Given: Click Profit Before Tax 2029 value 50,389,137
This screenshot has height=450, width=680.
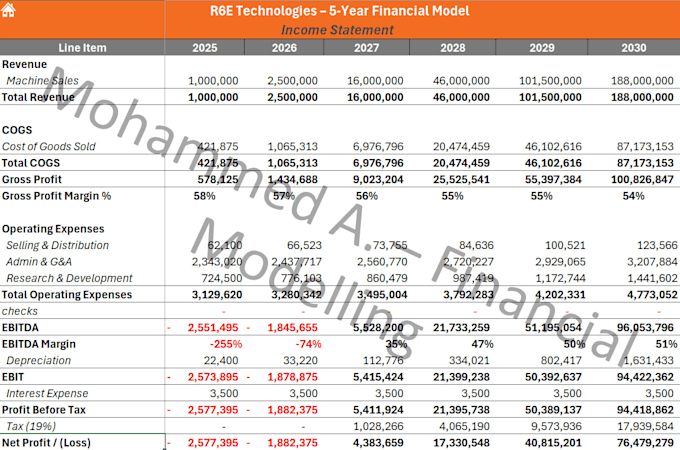Looking at the screenshot, I should point(553,410).
